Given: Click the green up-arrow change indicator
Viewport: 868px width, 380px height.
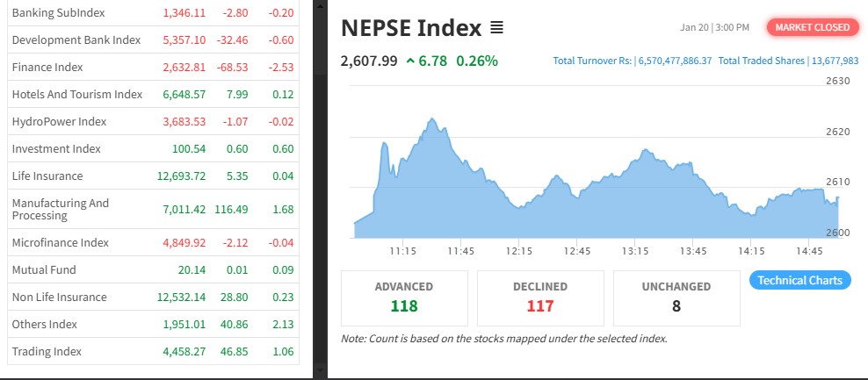Looking at the screenshot, I should coord(411,61).
